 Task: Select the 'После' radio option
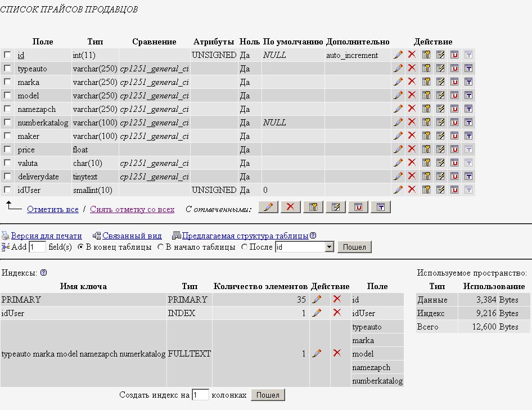tap(244, 247)
